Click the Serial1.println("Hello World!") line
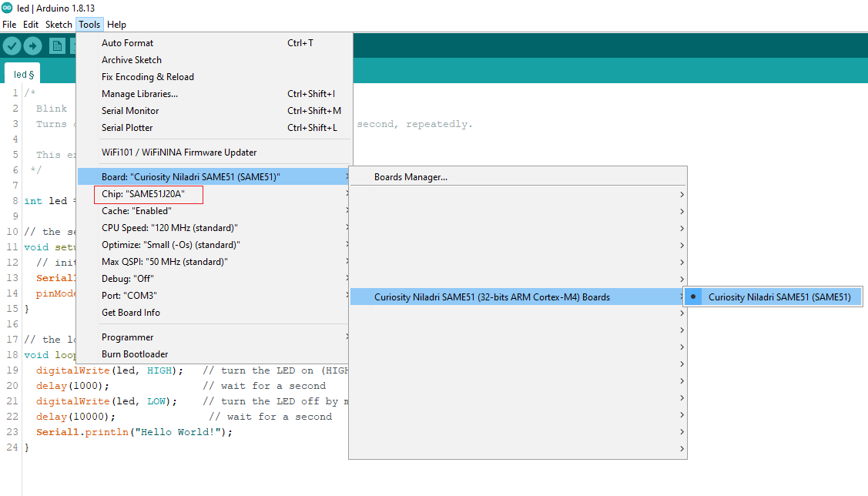868x496 pixels. coord(135,432)
